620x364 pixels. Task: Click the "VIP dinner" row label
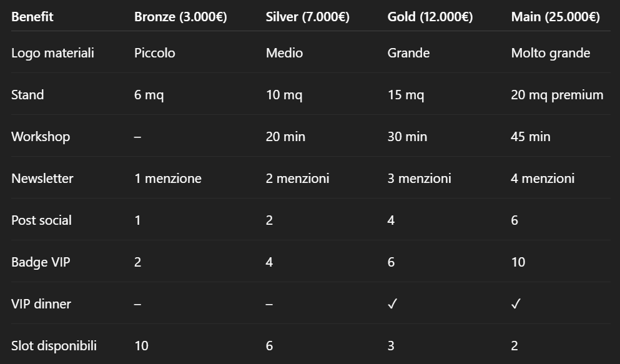(x=41, y=304)
